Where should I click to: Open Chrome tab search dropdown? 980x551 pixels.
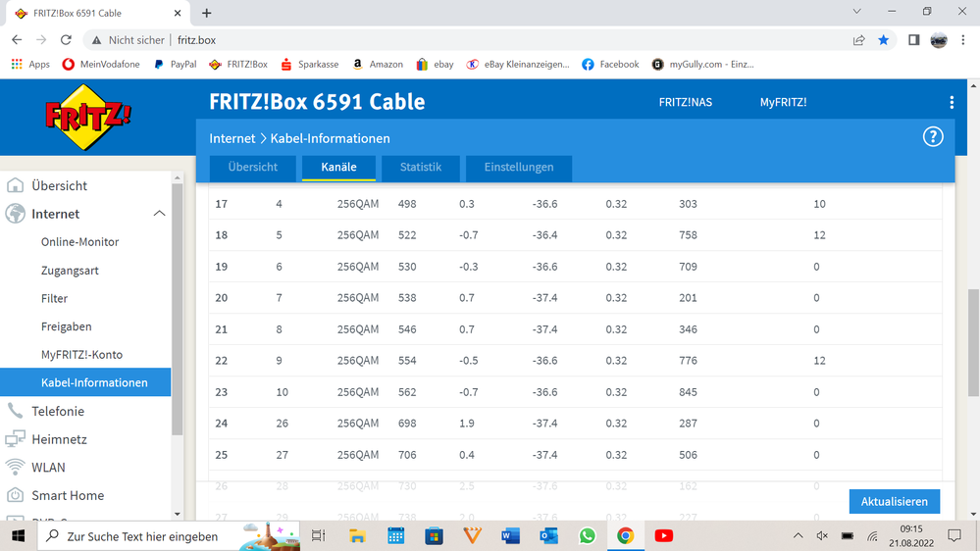pos(856,11)
